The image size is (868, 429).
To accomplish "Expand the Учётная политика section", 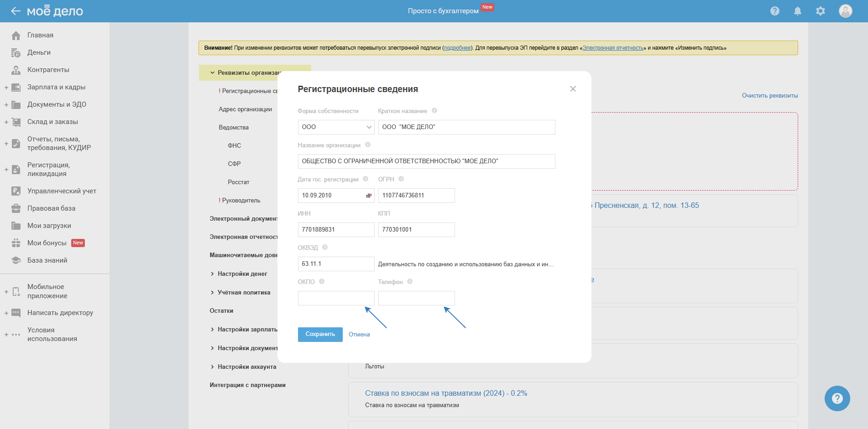I will pyautogui.click(x=212, y=292).
